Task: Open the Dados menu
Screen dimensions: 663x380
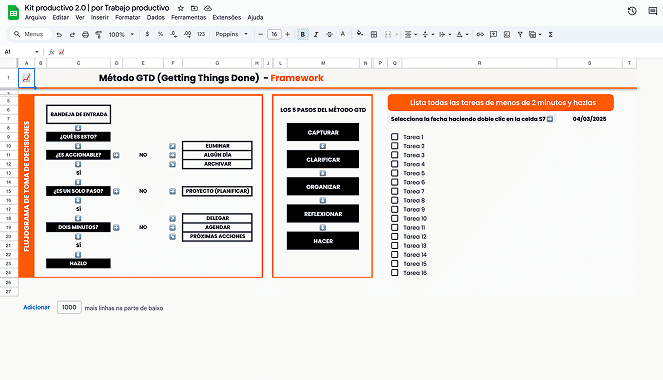Action: click(156, 17)
